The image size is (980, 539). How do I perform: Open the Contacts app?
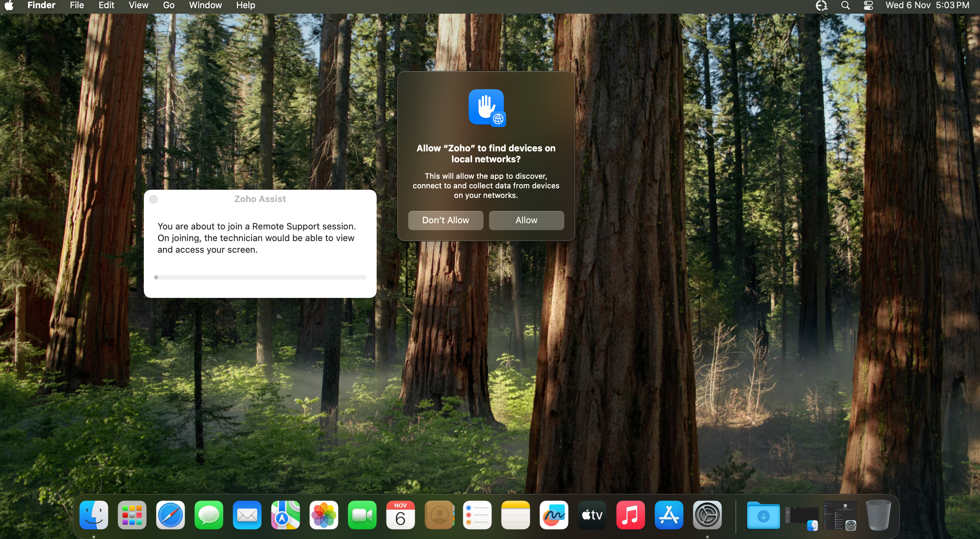click(439, 515)
